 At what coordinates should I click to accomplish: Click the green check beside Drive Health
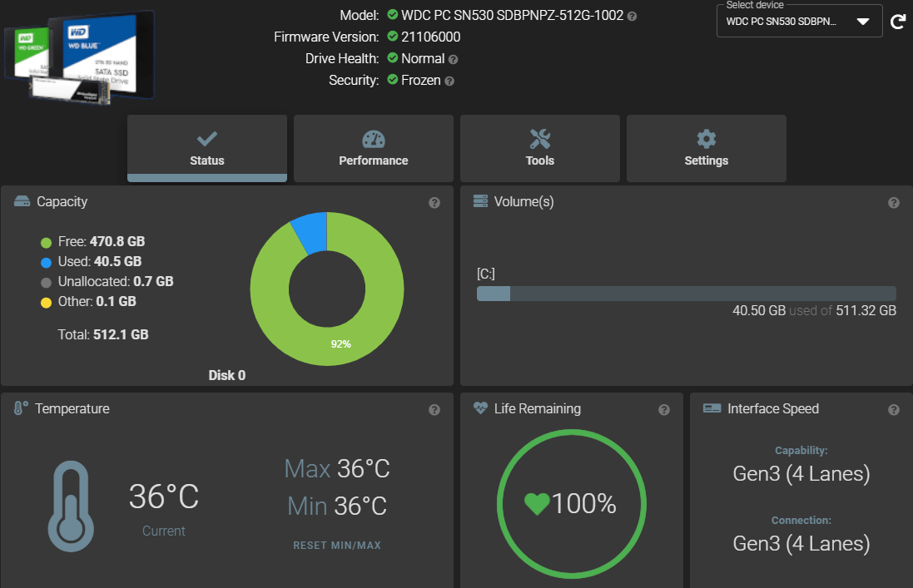coord(393,57)
